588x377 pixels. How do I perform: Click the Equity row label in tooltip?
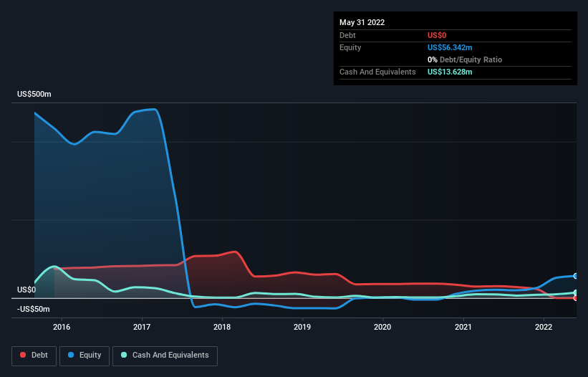click(350, 47)
